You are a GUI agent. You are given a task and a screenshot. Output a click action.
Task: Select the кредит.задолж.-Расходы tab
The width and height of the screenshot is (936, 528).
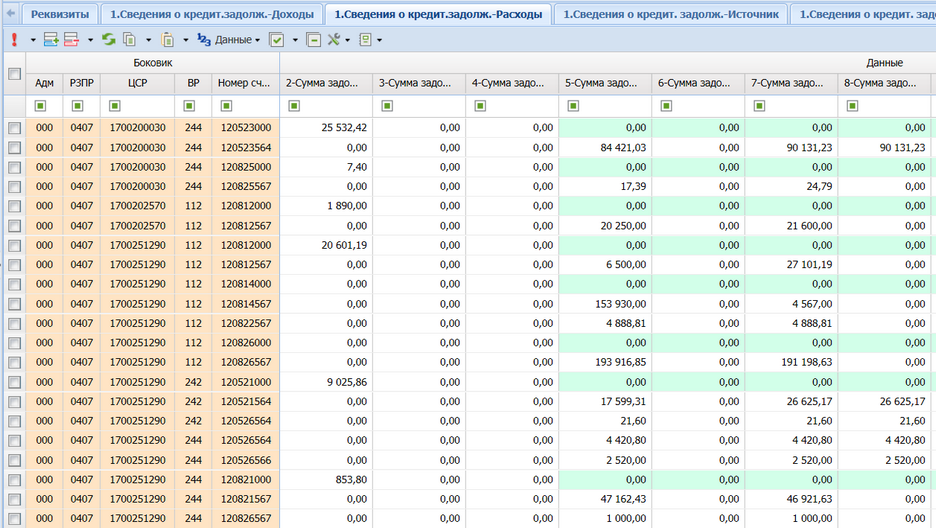pos(438,14)
